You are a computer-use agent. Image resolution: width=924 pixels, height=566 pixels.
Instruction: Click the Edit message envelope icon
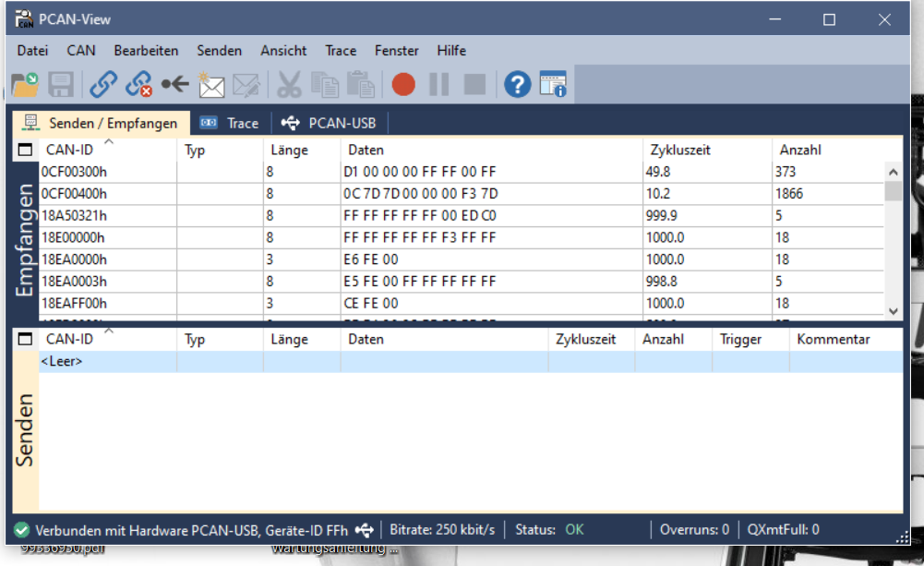pyautogui.click(x=246, y=85)
